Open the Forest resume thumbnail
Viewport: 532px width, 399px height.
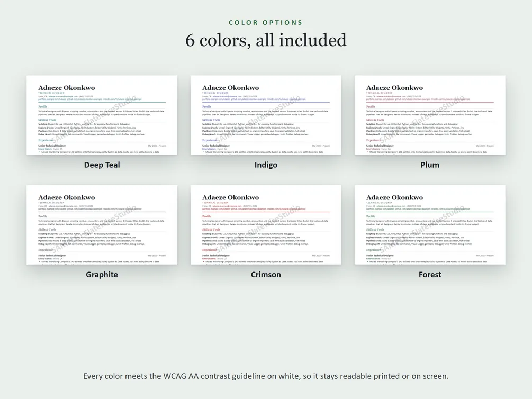[x=430, y=224]
